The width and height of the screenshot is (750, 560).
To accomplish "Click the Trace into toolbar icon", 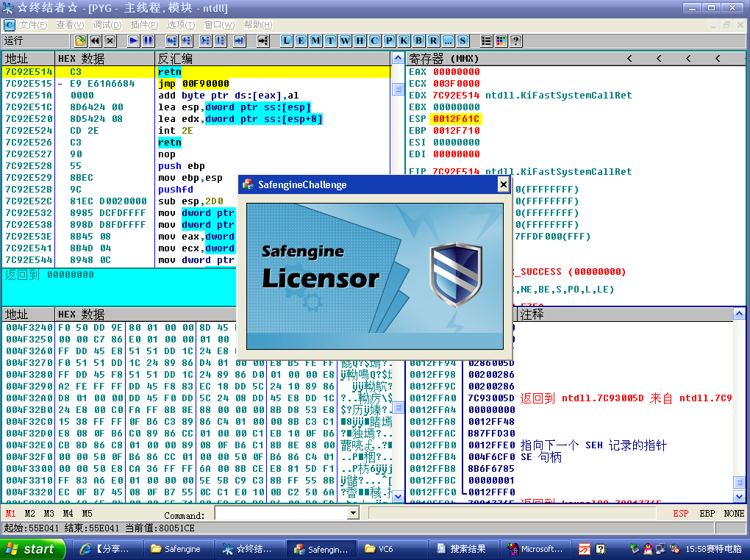I will coord(205,40).
